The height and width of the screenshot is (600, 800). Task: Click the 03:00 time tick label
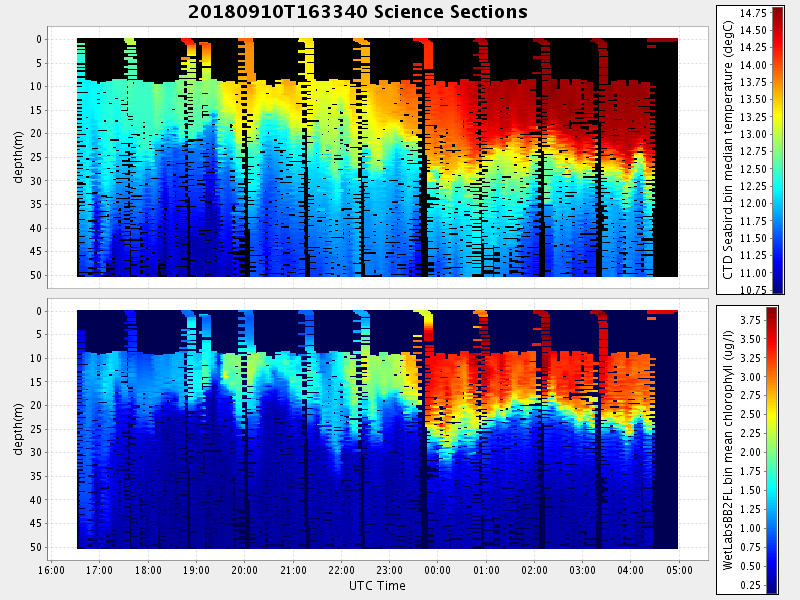583,569
